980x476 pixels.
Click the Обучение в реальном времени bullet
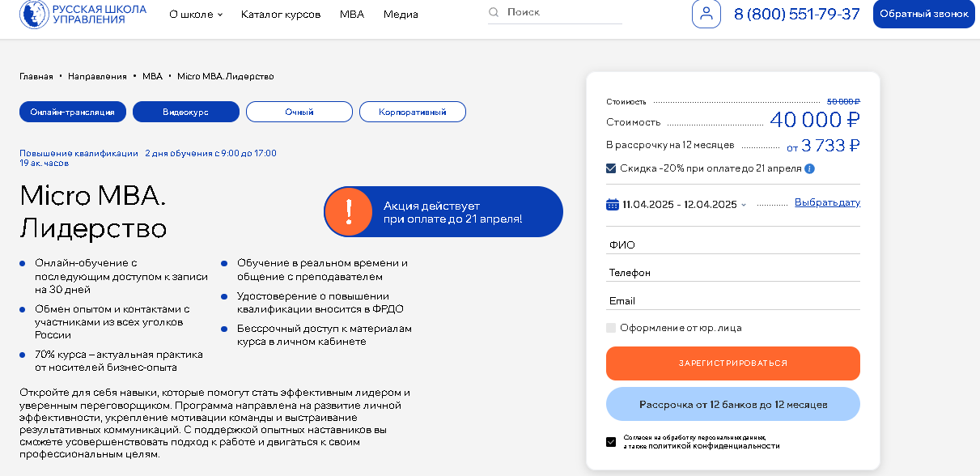click(x=322, y=269)
